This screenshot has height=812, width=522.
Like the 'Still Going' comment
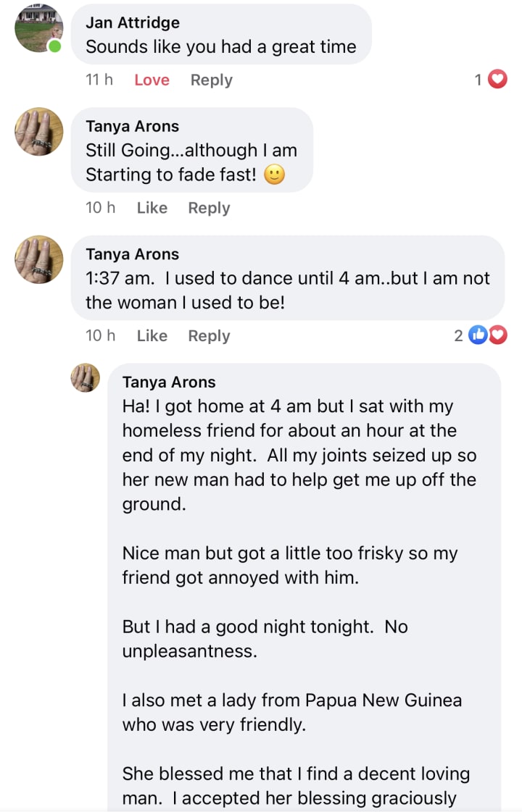pos(152,208)
